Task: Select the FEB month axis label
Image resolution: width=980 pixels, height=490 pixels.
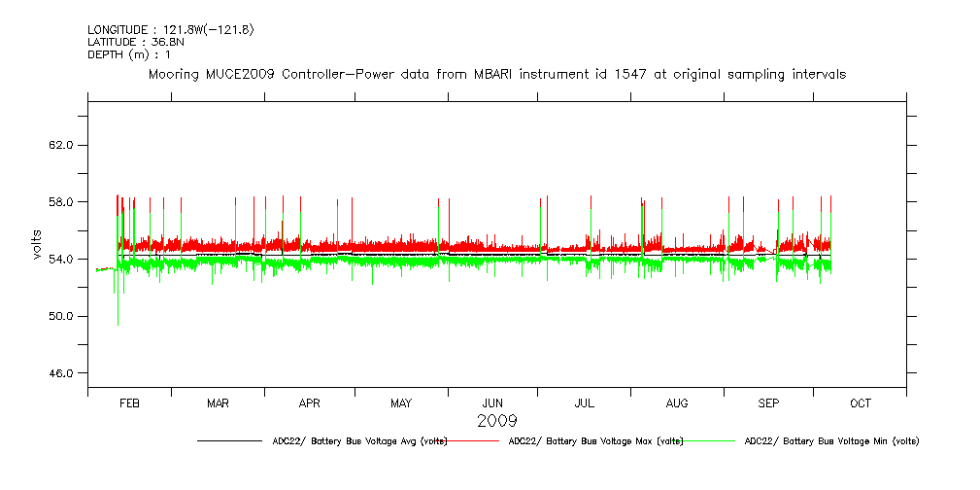Action: click(x=129, y=402)
